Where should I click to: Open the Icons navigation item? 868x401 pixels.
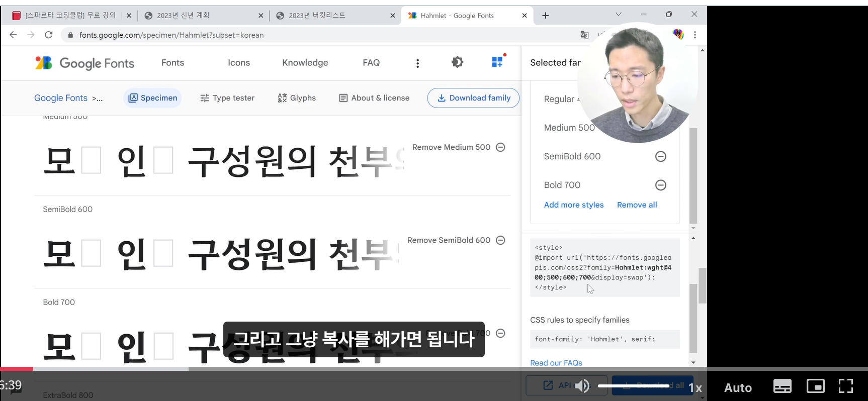[x=239, y=63]
